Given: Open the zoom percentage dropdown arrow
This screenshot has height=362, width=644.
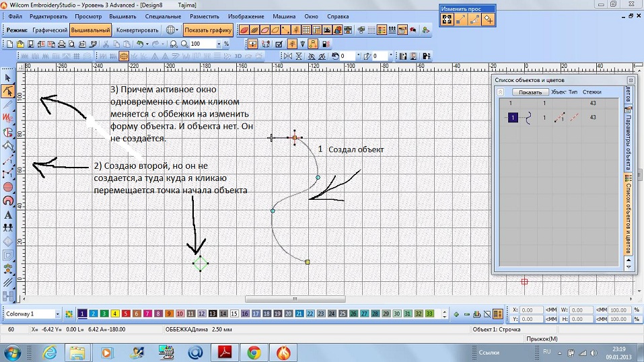Looking at the screenshot, I should coord(219,44).
